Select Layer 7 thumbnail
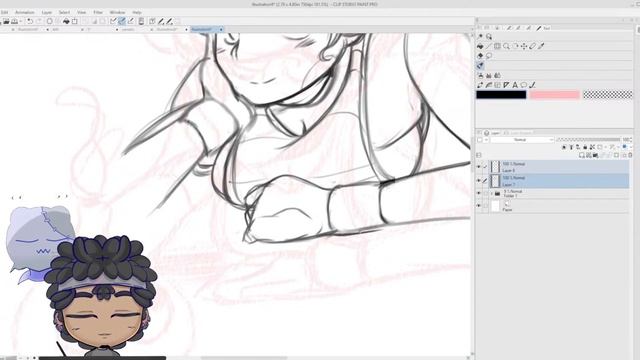The width and height of the screenshot is (640, 360). point(496,180)
